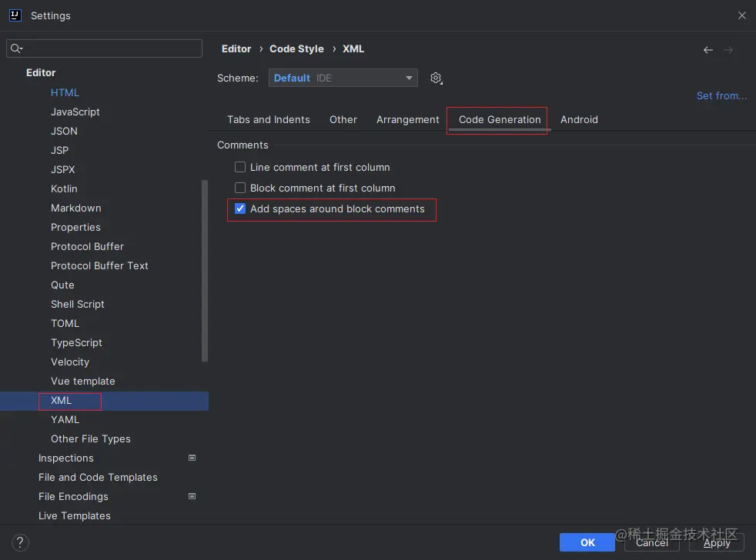
Task: Open the Scheme Default dropdown
Action: click(x=343, y=78)
